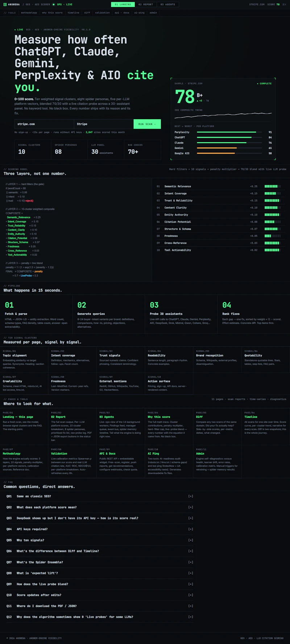Open the timeline tool in toolbar
The width and height of the screenshot is (290, 644).
[73, 13]
